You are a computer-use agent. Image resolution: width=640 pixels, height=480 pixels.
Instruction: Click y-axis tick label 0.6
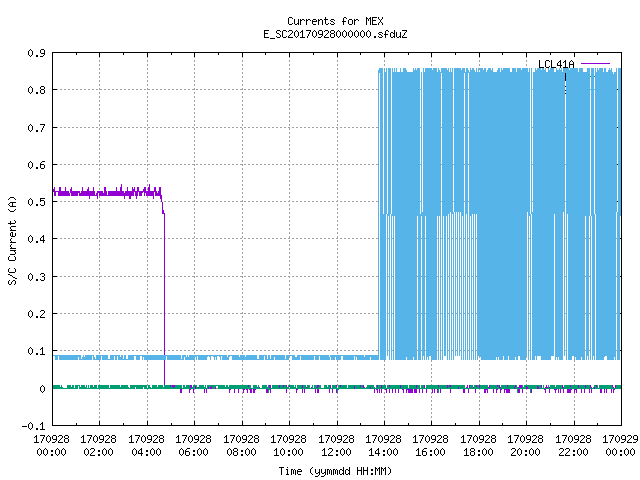tap(36, 165)
